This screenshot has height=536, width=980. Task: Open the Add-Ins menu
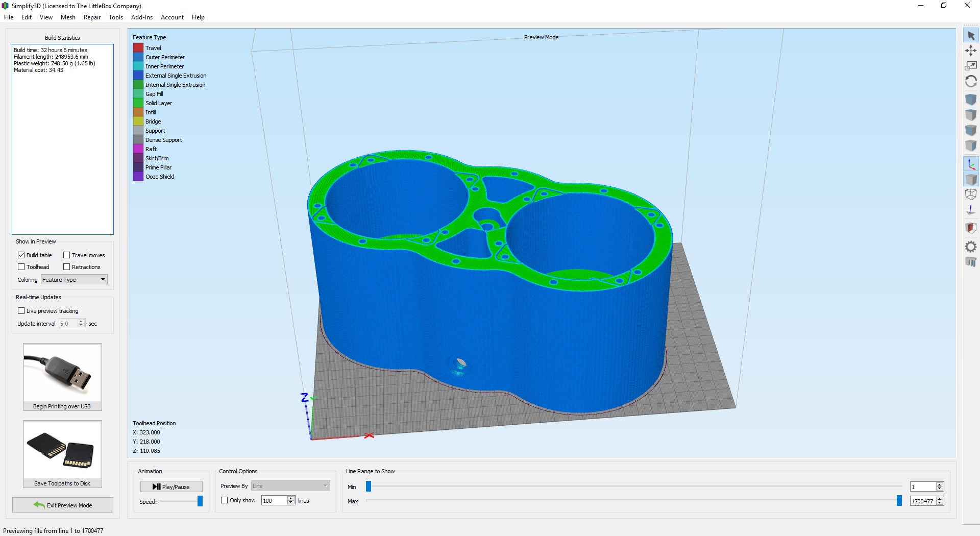point(142,17)
